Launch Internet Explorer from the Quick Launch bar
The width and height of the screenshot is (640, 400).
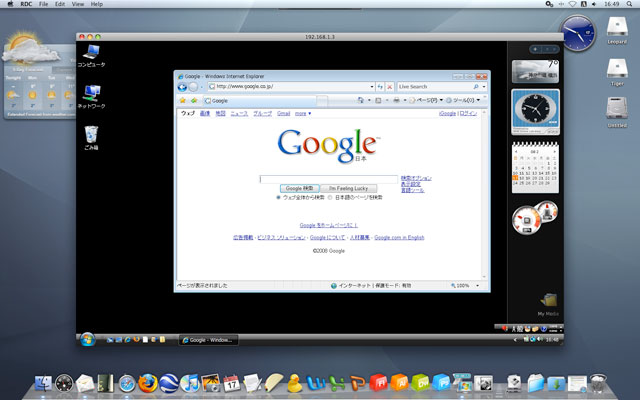(x=128, y=340)
